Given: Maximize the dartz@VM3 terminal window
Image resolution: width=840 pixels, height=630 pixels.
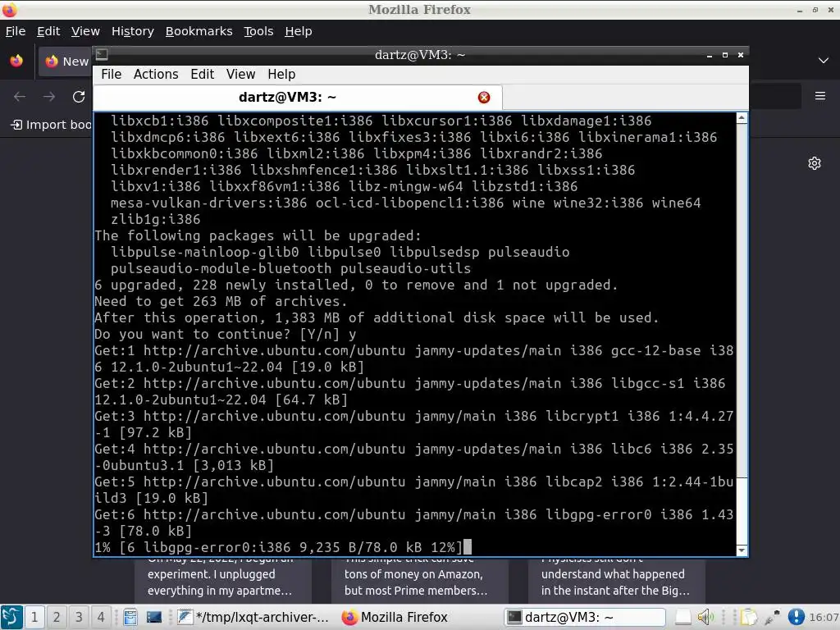Looking at the screenshot, I should pos(725,55).
